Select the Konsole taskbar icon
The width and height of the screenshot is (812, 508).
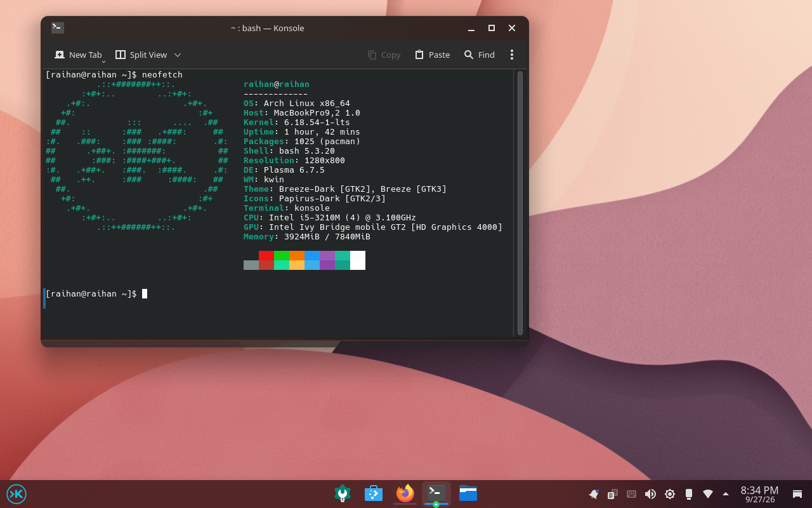pyautogui.click(x=436, y=493)
